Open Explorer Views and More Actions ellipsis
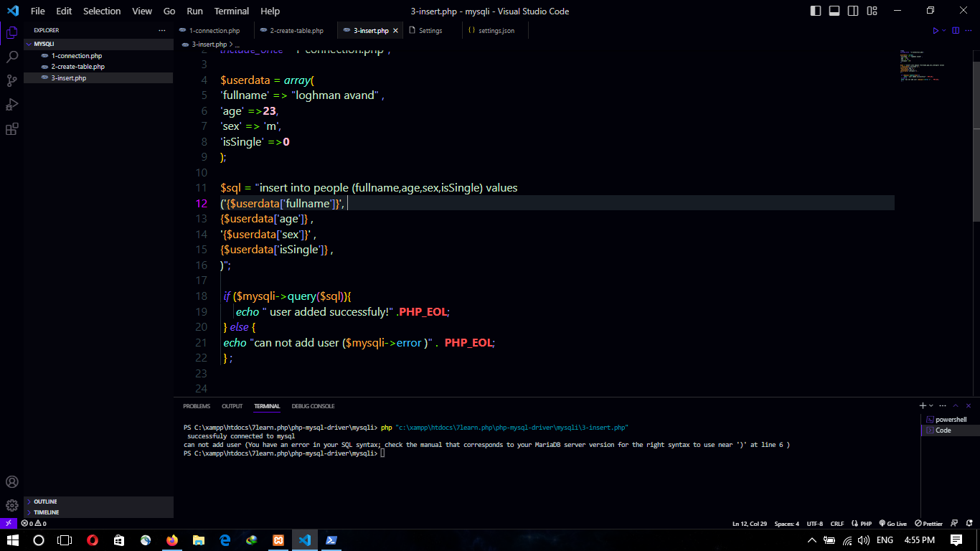Screen dimensions: 980x551 (x=162, y=31)
